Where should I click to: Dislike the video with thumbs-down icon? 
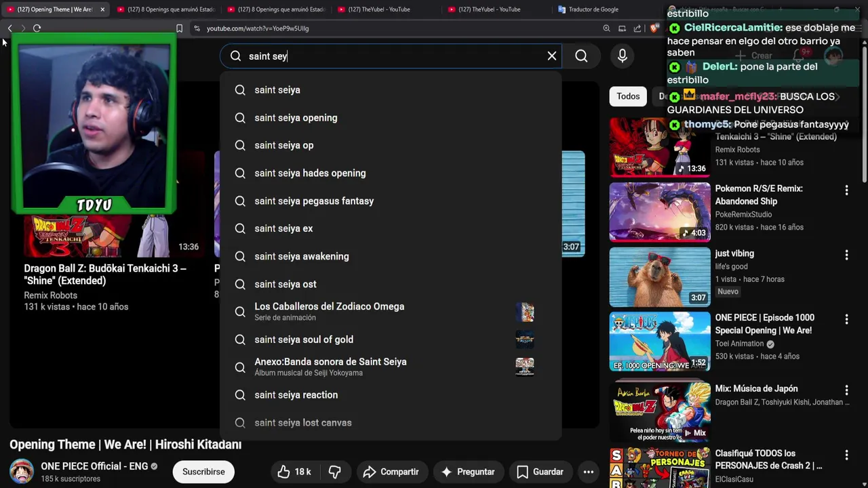point(334,472)
